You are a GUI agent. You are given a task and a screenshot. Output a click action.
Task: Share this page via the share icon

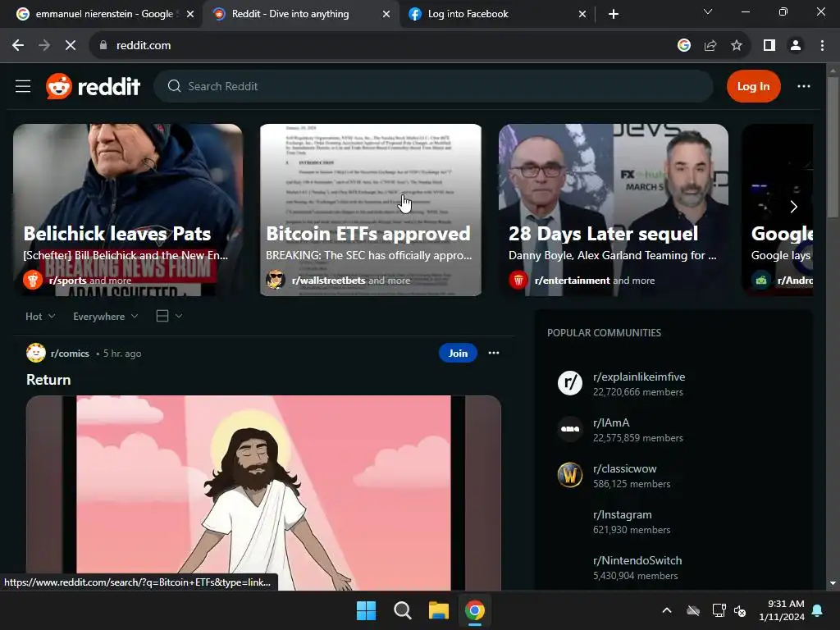(x=710, y=46)
